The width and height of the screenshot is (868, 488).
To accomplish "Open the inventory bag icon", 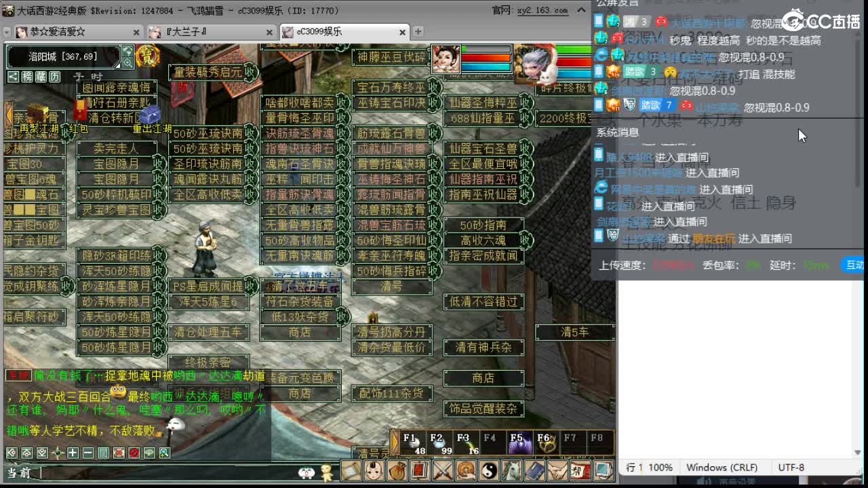I will 397,470.
